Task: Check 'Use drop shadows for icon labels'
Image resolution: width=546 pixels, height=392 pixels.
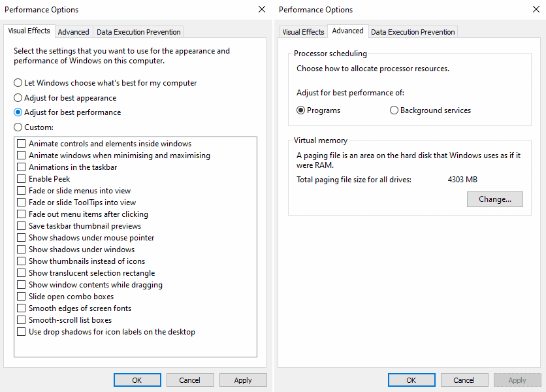Action: (20, 331)
